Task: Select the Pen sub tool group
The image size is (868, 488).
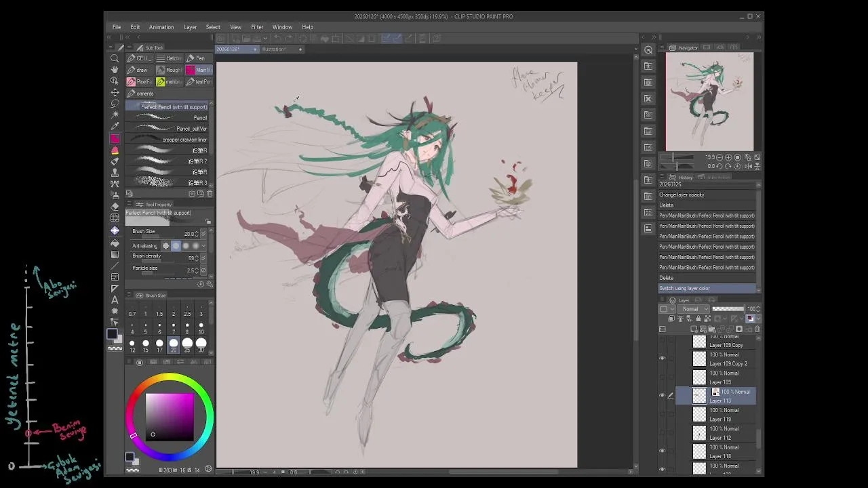Action: click(x=198, y=58)
